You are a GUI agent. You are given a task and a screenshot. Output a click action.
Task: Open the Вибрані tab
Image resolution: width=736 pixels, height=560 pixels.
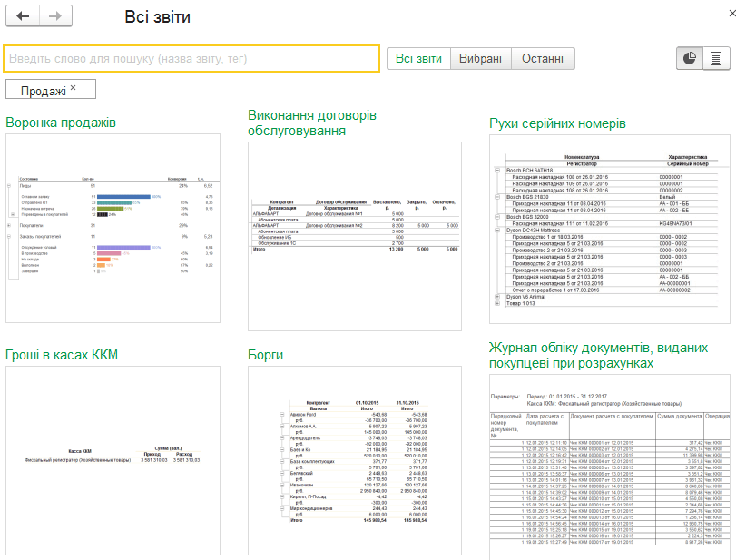480,59
